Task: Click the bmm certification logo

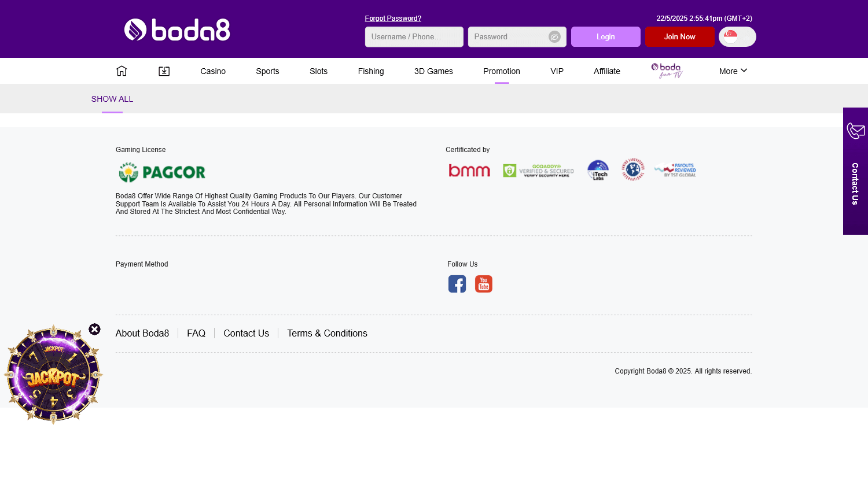Action: (469, 171)
